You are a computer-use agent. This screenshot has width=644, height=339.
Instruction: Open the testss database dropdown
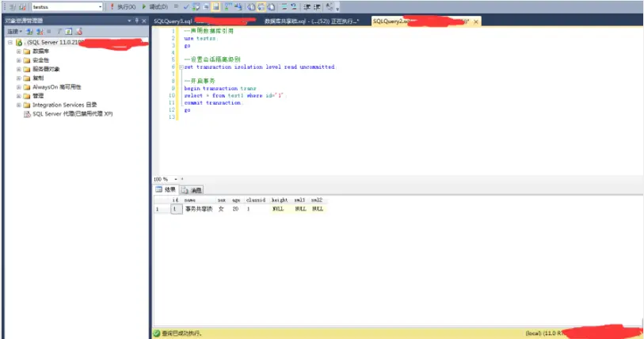(101, 7)
